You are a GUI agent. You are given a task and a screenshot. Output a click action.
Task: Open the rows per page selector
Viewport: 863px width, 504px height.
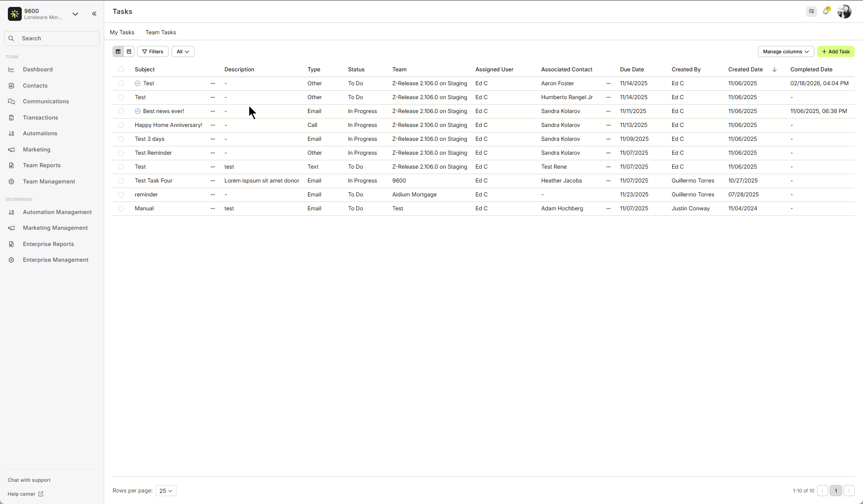165,491
